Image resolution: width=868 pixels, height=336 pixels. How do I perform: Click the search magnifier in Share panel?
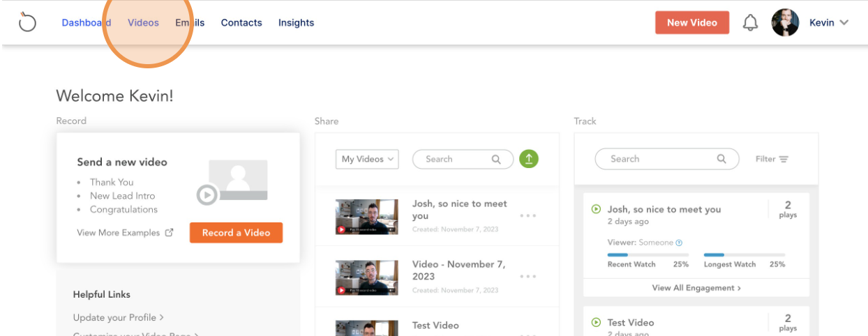click(x=496, y=159)
